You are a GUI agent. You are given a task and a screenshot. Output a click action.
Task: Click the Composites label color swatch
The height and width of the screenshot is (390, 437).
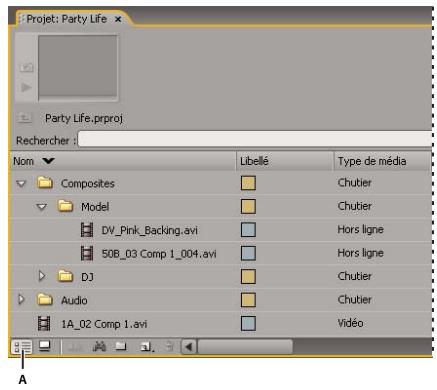point(248,183)
